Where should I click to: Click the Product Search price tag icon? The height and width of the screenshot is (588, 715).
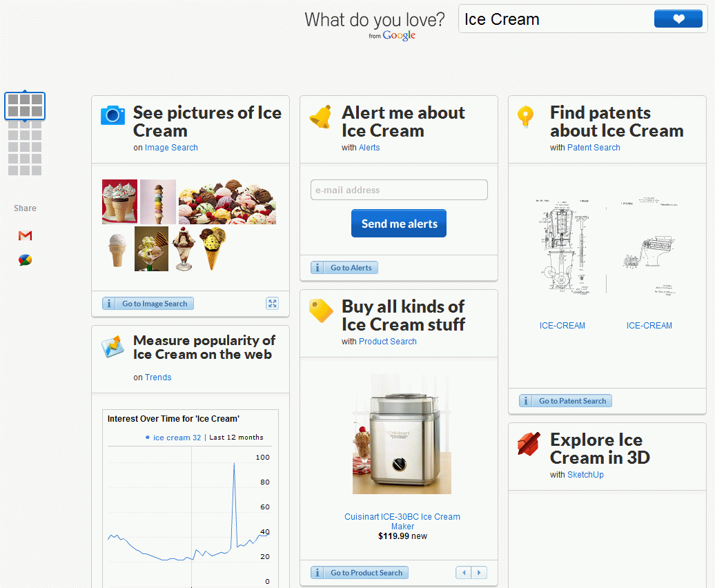(321, 311)
